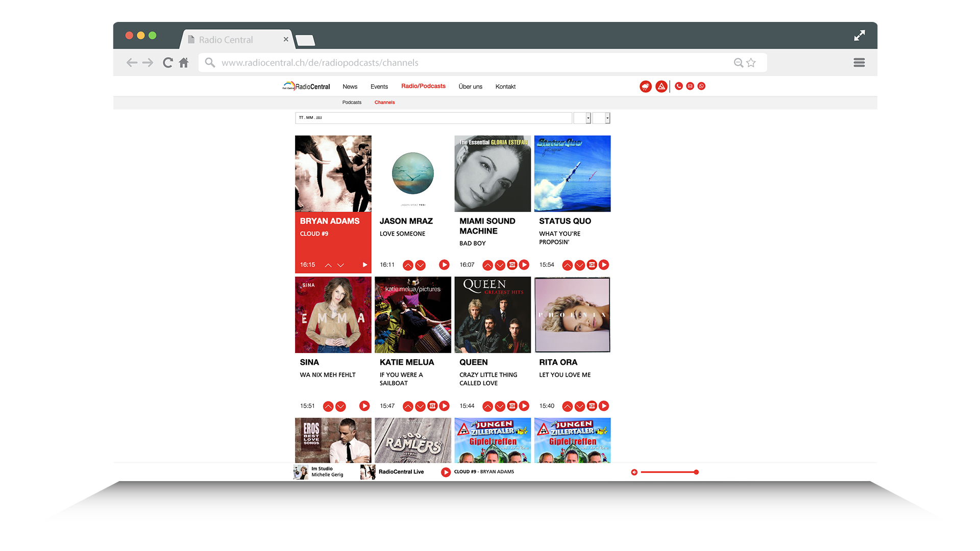The width and height of the screenshot is (980, 551).
Task: Vote up the Katie Melua track
Action: (x=408, y=407)
